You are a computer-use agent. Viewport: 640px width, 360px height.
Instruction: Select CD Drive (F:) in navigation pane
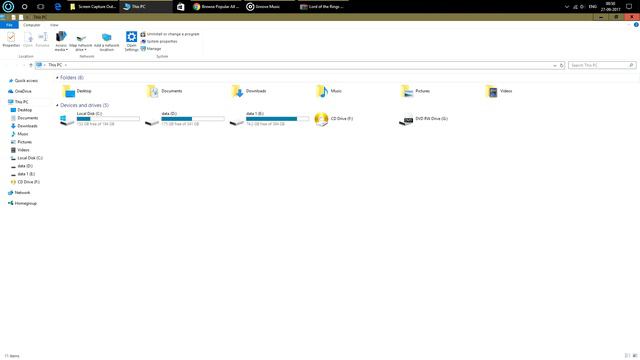(25, 182)
